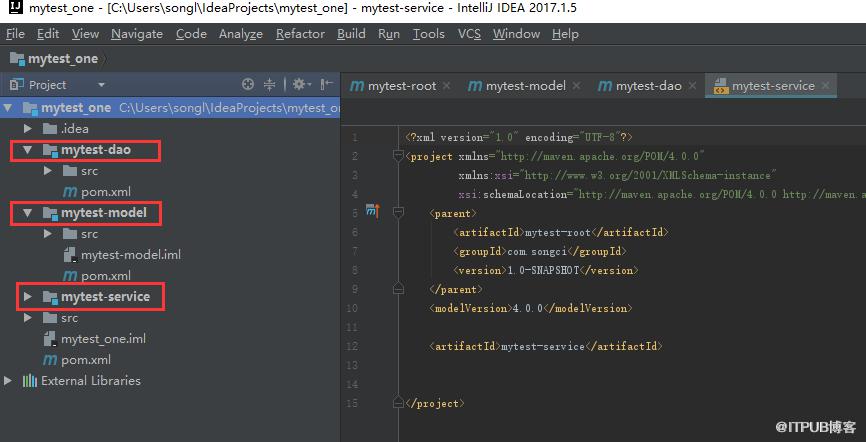The width and height of the screenshot is (866, 442).
Task: Collapse the mytest_one root node
Action: 8,108
